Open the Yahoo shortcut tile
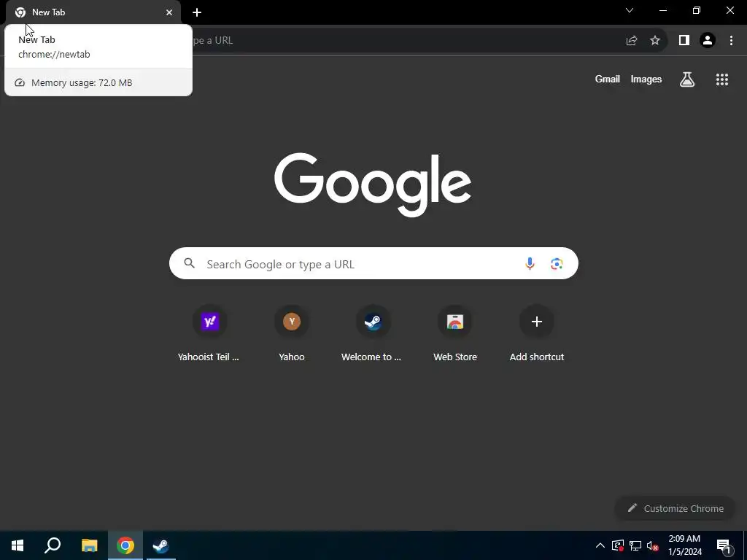 click(292, 333)
